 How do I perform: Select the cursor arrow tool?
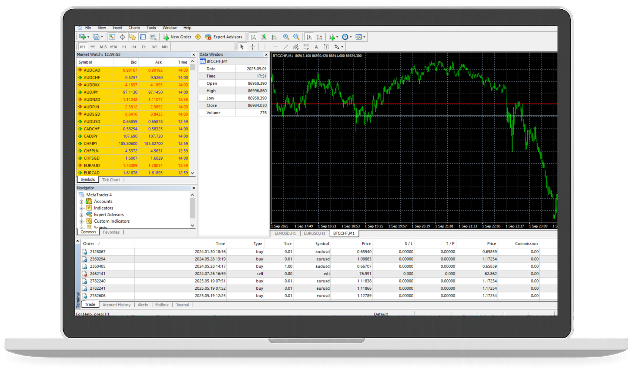(242, 47)
